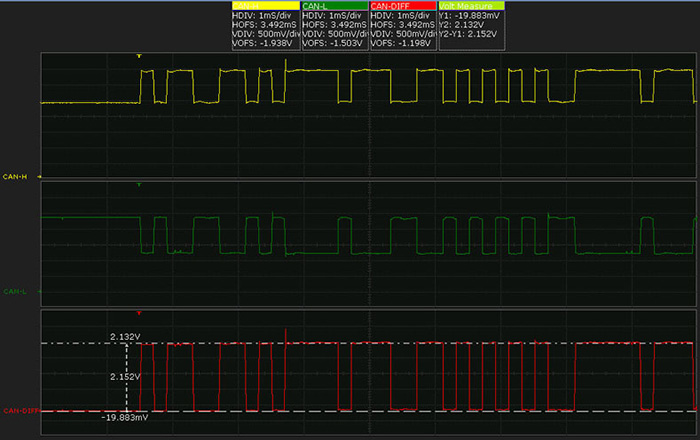
Task: Click the red CAN-DIFF info panel header
Action: coord(402,6)
